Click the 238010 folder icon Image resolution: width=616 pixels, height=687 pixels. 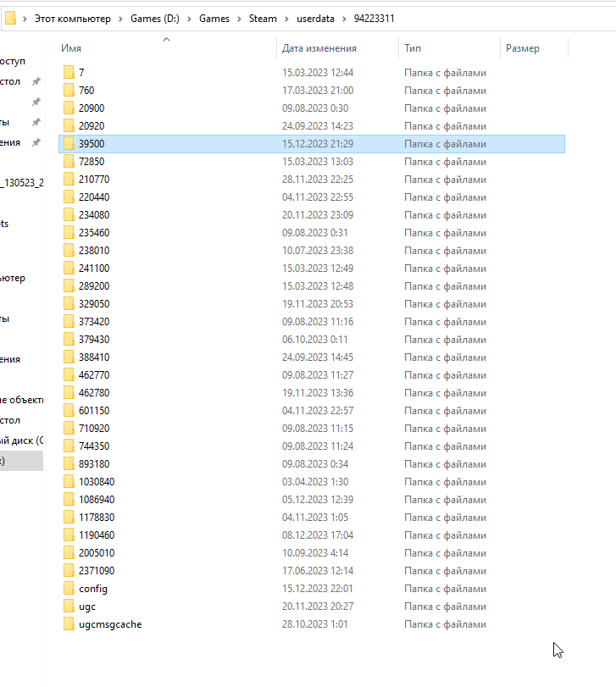[x=69, y=250]
